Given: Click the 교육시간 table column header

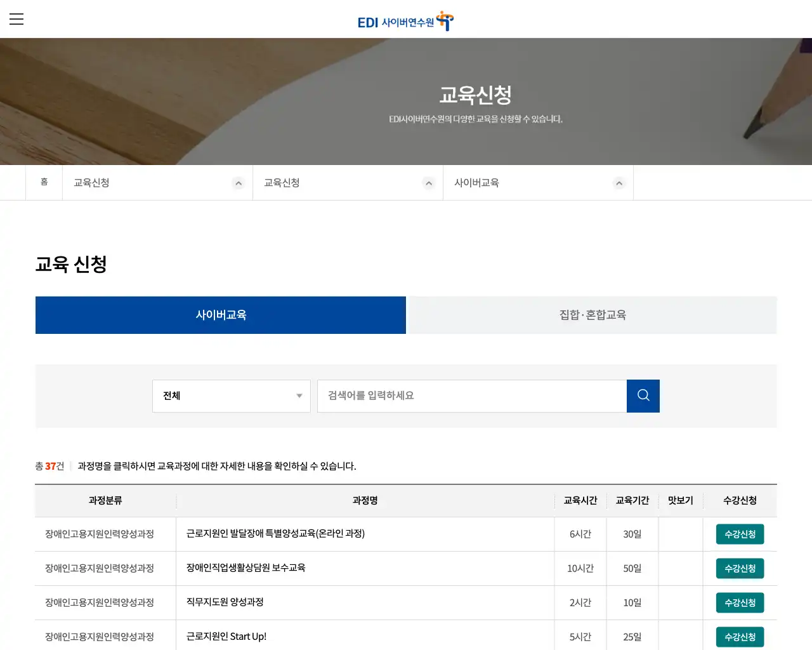Looking at the screenshot, I should coord(579,500).
